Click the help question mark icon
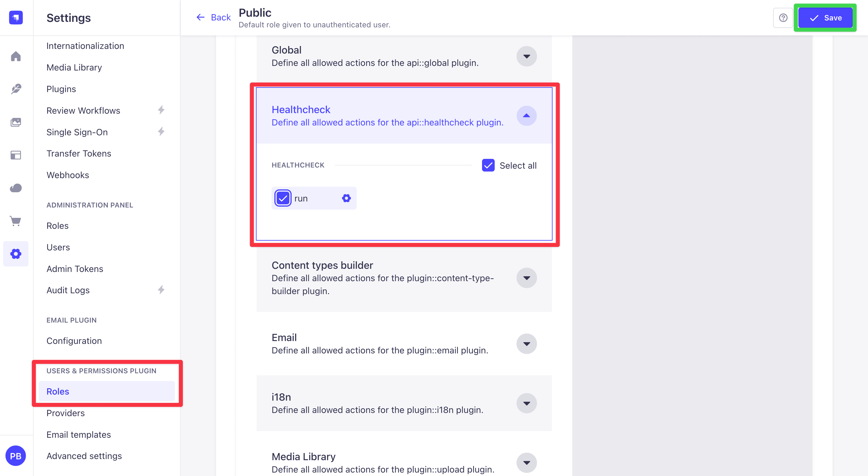The image size is (868, 476). [783, 18]
